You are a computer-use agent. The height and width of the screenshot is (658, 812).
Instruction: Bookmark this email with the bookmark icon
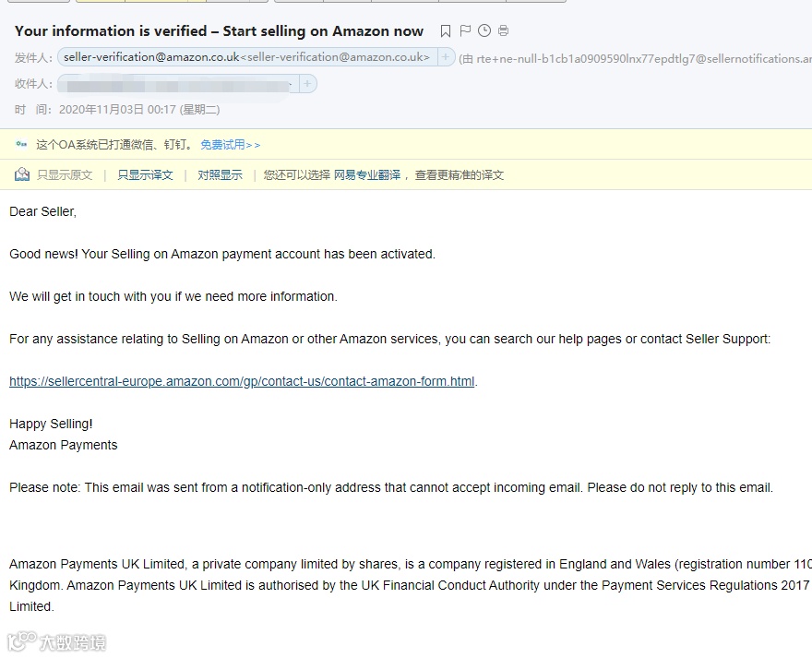pyautogui.click(x=446, y=31)
